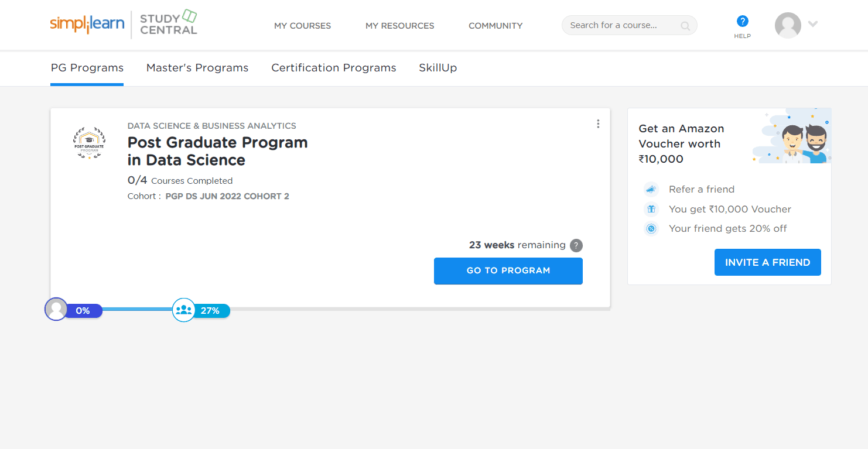The height and width of the screenshot is (449, 868).
Task: Click the Amazon Voucher heading
Action: pos(681,144)
